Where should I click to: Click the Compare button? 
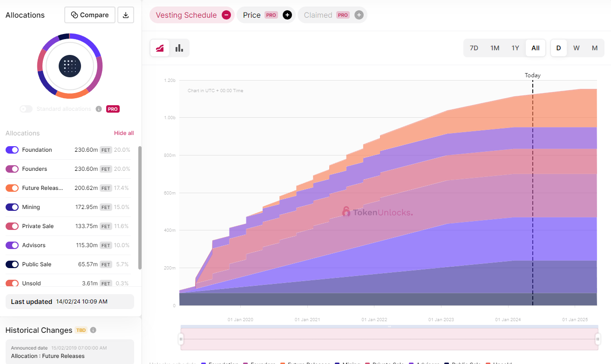90,15
